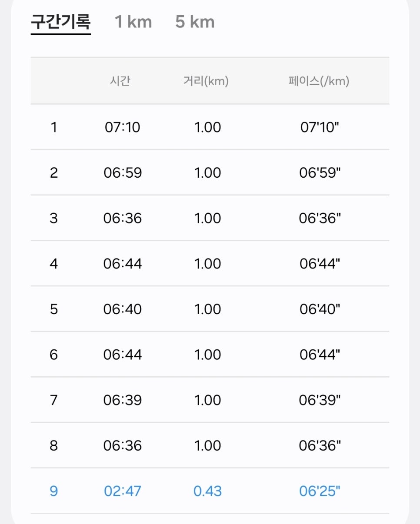420x524 pixels.
Task: Select lap 3 row number
Action: [53, 218]
